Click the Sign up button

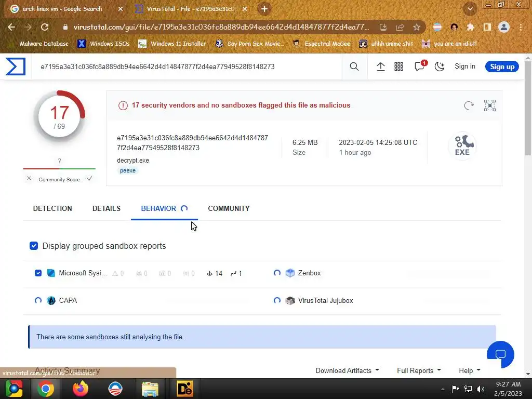pyautogui.click(x=502, y=66)
